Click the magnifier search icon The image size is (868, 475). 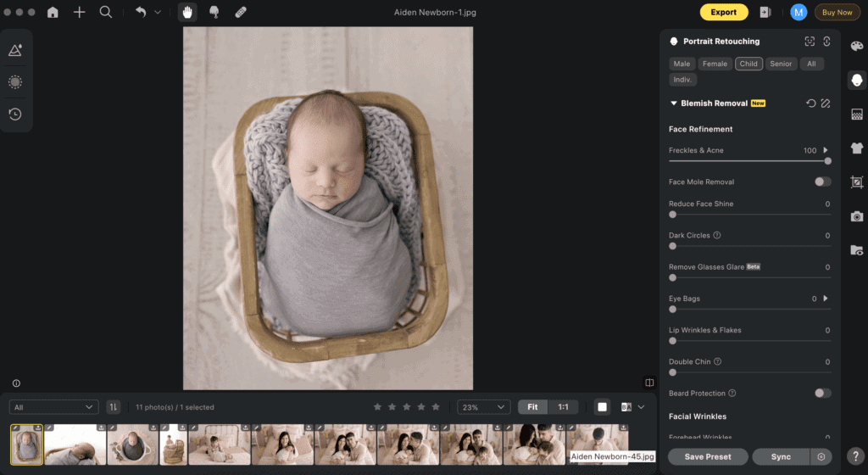106,13
